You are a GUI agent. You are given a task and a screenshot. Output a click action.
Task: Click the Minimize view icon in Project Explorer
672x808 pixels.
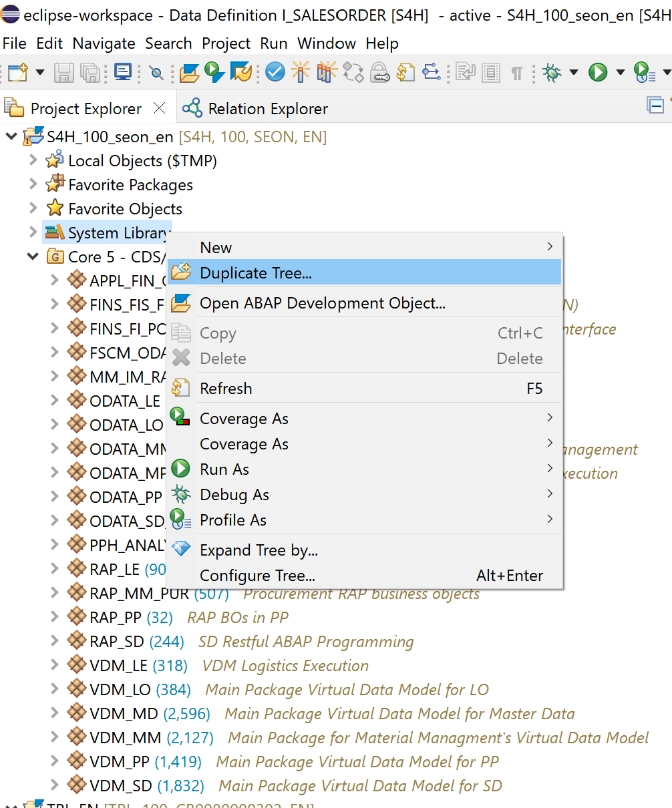pos(656,105)
